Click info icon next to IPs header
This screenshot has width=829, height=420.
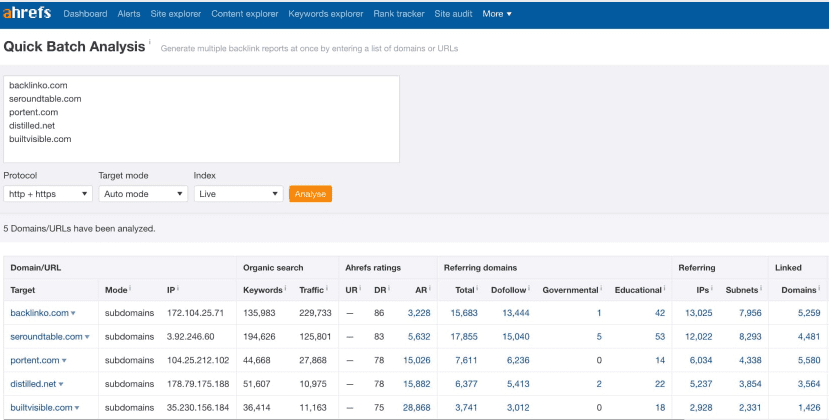tap(712, 288)
